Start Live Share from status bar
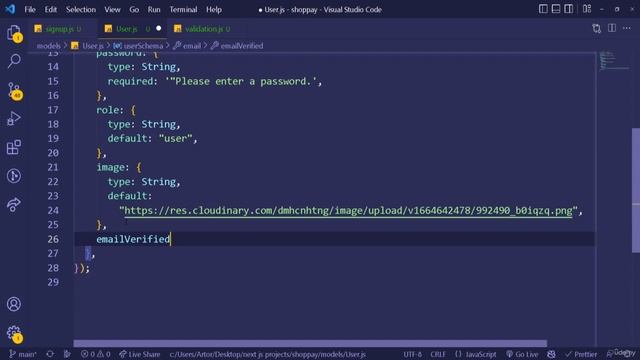This screenshot has width=640, height=360. (140, 354)
